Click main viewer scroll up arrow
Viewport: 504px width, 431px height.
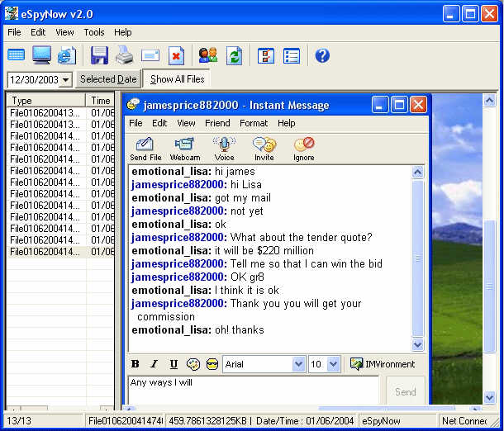pyautogui.click(x=489, y=101)
